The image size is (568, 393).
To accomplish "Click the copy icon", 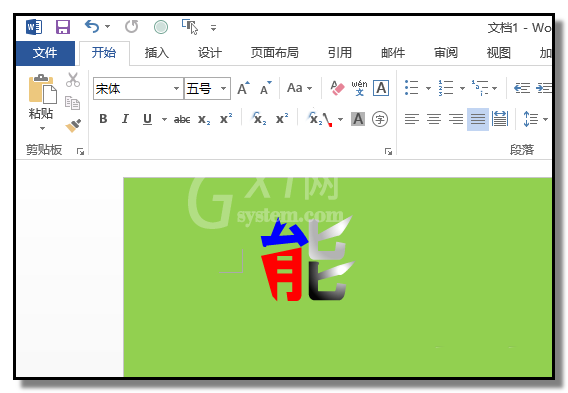I will tap(72, 103).
